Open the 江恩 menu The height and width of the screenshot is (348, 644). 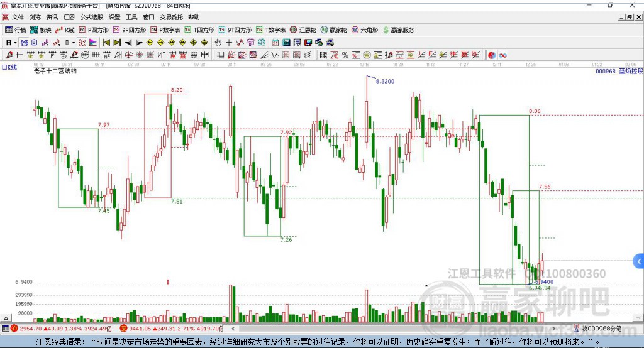point(69,17)
